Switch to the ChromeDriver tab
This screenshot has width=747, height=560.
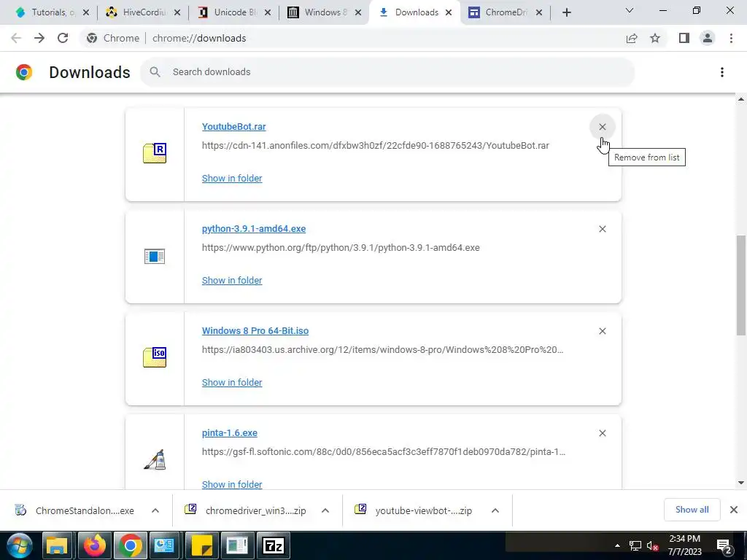498,12
